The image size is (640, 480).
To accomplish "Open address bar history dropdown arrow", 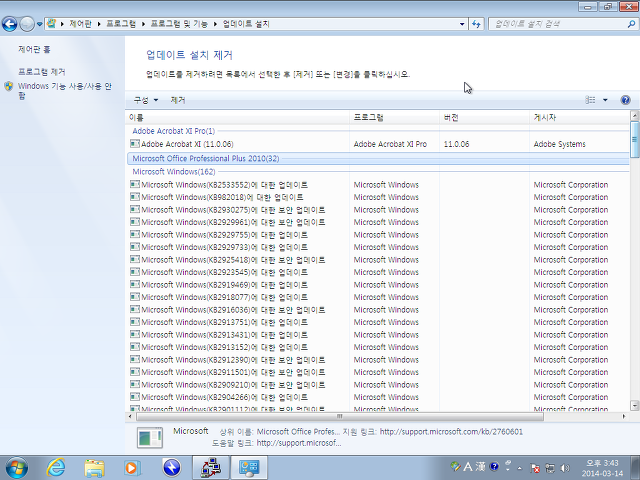I will click(462, 24).
